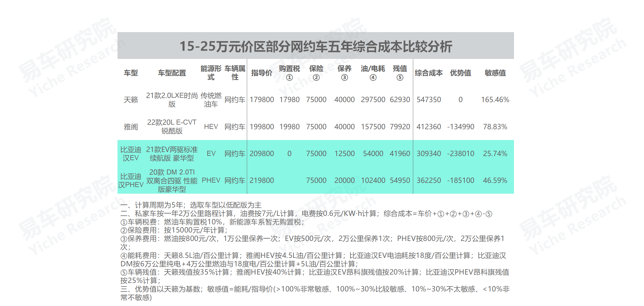Click advantage value -238010
The height and width of the screenshot is (306, 644).
[460, 154]
